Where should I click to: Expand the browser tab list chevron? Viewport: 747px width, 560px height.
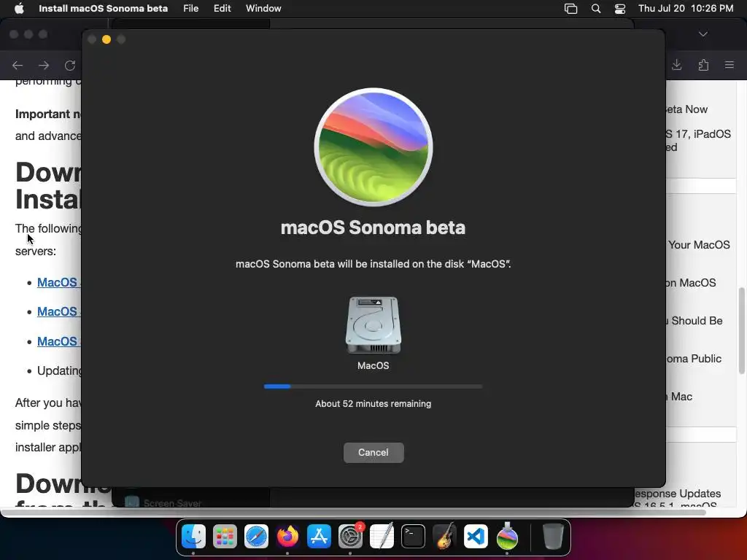(703, 34)
